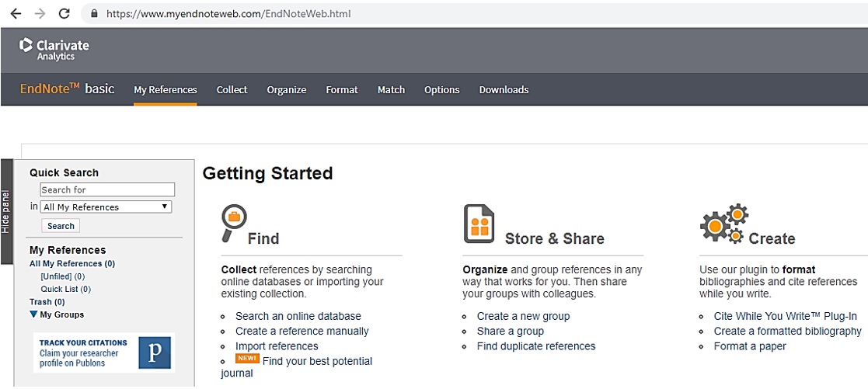This screenshot has height=389, width=868.
Task: Click the Store & Share document icon
Action: coord(479,224)
